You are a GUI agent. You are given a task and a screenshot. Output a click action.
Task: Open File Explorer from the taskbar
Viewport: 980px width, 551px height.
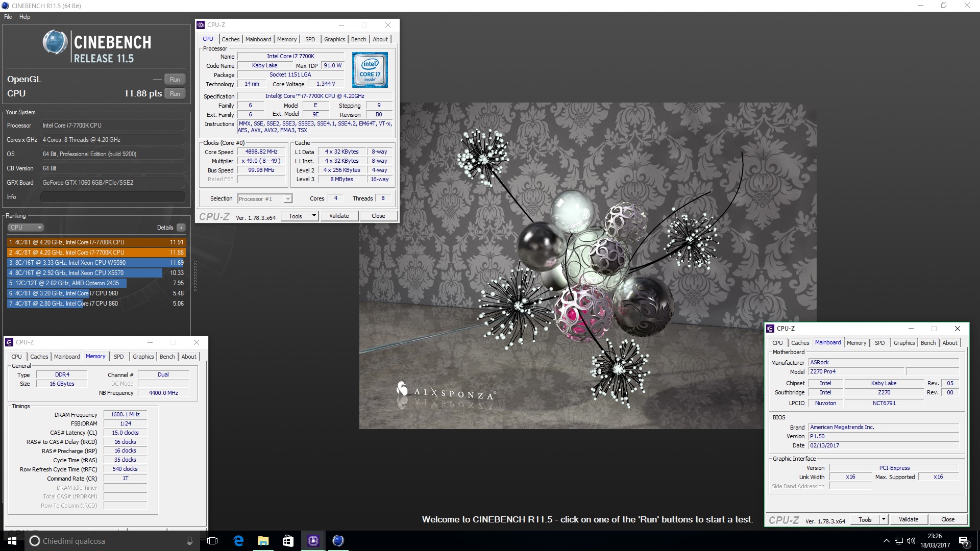263,541
